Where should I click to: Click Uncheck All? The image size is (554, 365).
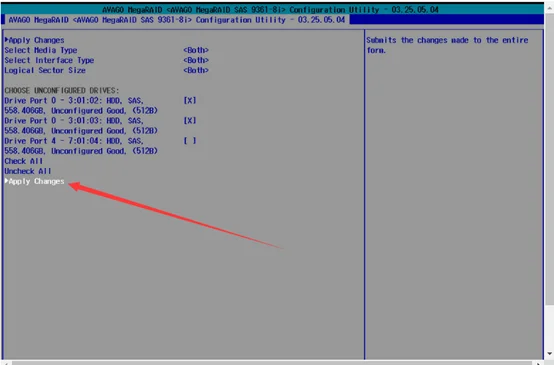click(x=28, y=171)
